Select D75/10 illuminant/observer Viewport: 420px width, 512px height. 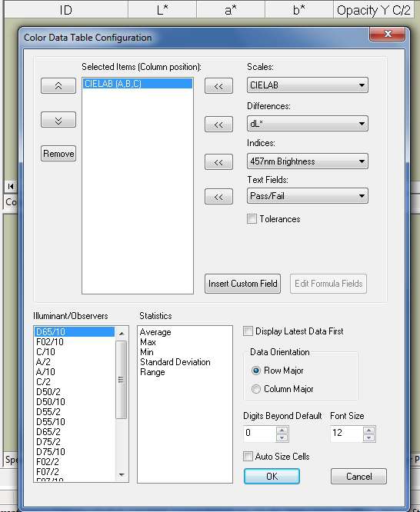tap(75, 452)
